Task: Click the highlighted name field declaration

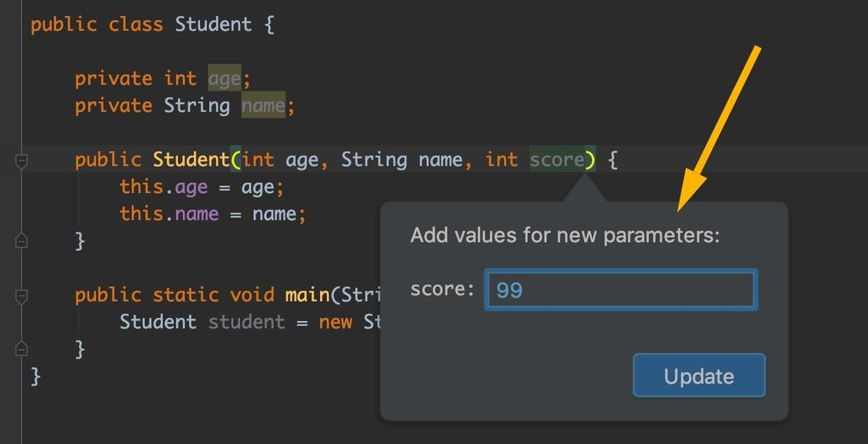Action: click(263, 106)
